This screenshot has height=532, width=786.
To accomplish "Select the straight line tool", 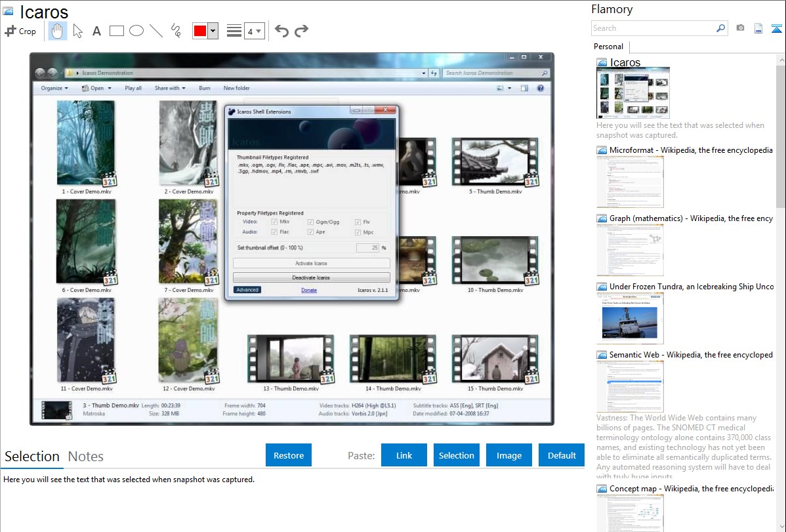I will coord(156,31).
